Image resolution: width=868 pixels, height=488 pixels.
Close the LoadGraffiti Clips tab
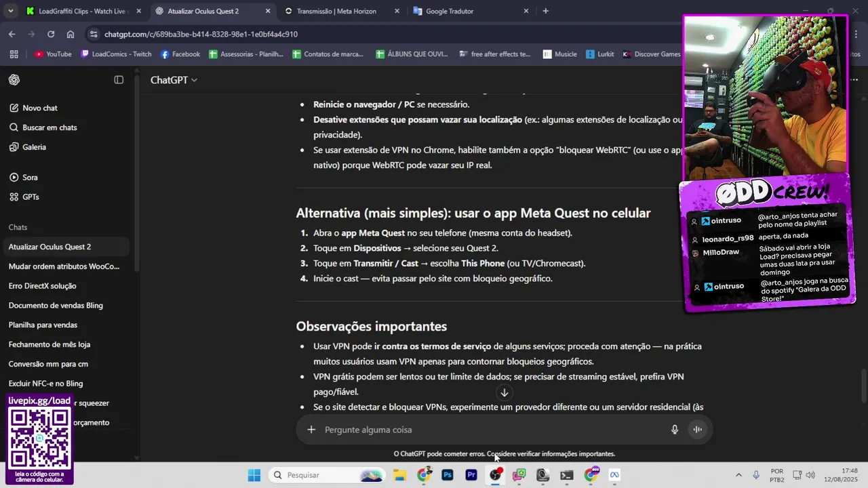pos(138,11)
